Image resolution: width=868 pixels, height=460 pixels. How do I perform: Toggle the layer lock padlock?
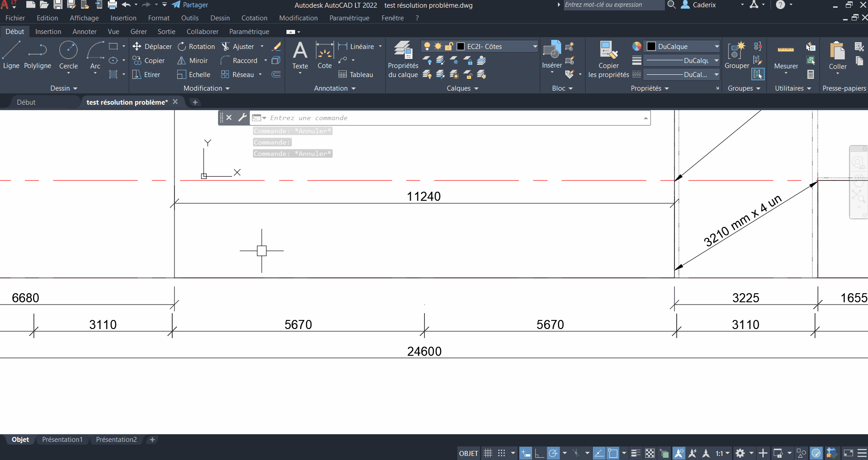coord(449,46)
